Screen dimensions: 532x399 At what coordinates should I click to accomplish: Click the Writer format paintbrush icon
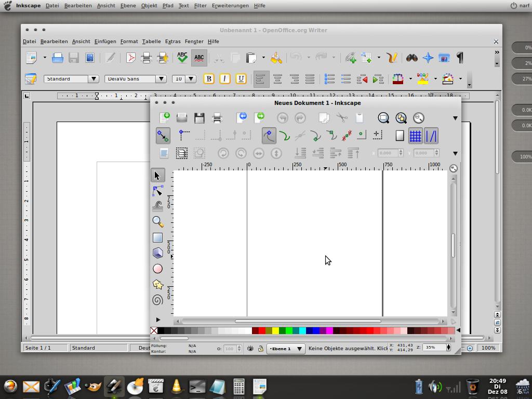276,58
